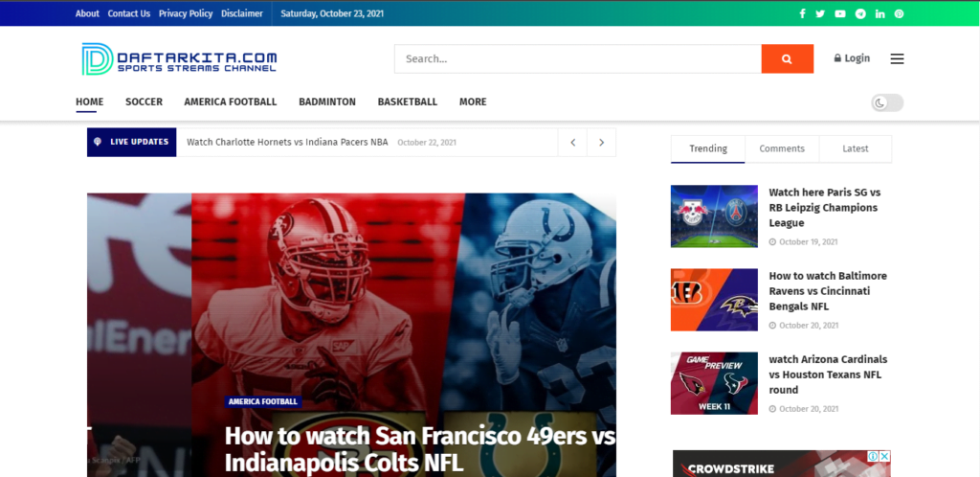Viewport: 980px width, 477px height.
Task: Toggle dark mode switch
Action: (887, 103)
